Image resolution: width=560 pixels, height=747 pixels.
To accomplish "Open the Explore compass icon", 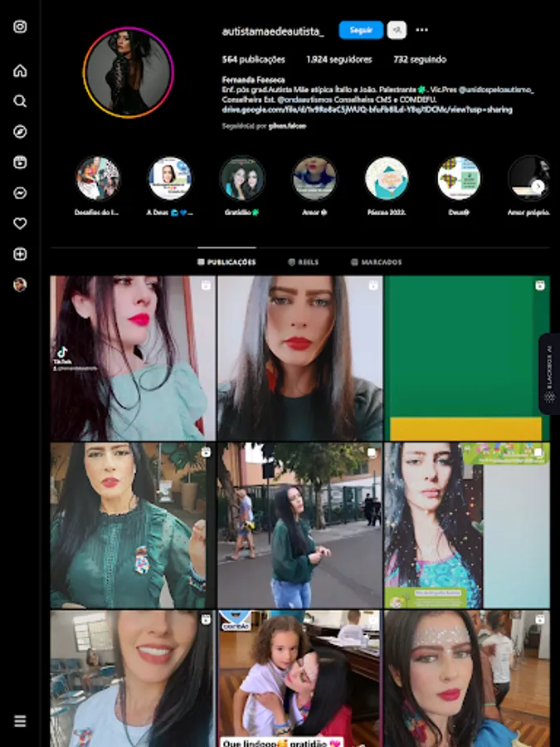I will pos(20,131).
